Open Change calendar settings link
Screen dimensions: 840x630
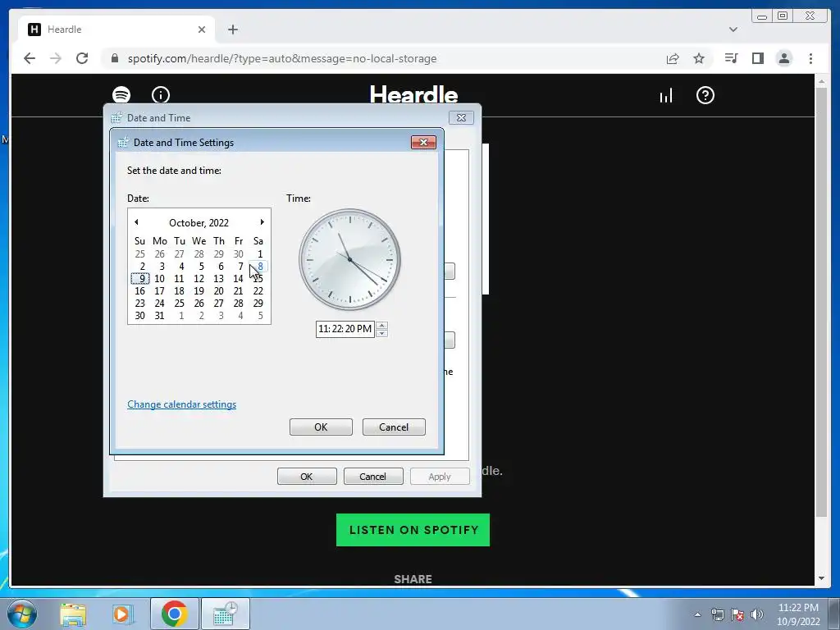click(181, 404)
